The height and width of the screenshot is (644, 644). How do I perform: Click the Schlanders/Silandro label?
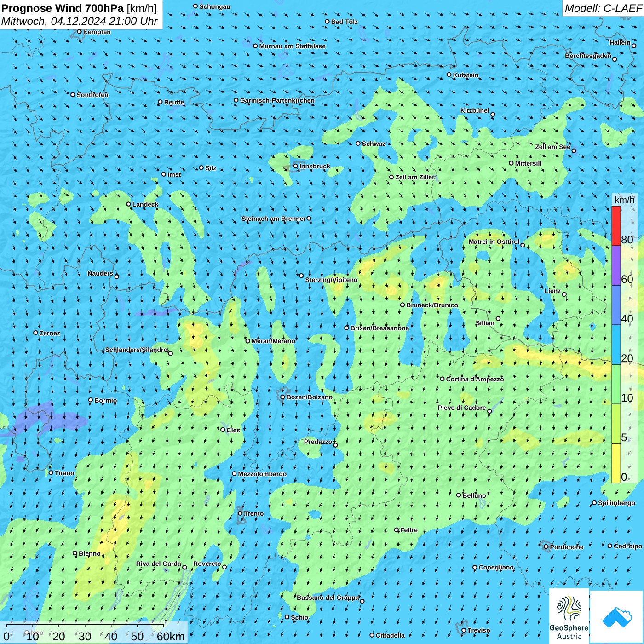tap(136, 350)
